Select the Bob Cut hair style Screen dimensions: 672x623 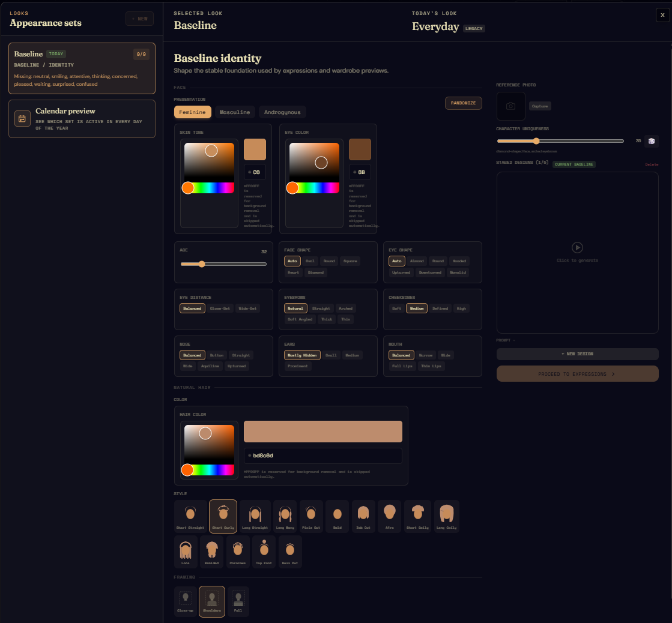[x=363, y=516]
